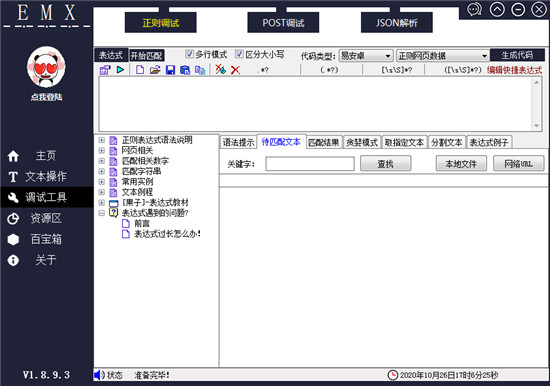Click the 开始匹配 button
This screenshot has height=386, width=550.
pyautogui.click(x=147, y=55)
